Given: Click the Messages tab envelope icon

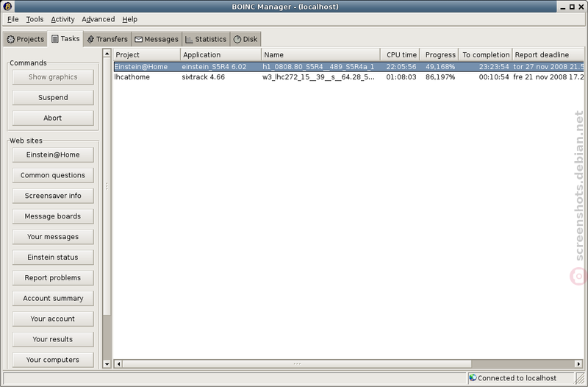Looking at the screenshot, I should [x=138, y=40].
